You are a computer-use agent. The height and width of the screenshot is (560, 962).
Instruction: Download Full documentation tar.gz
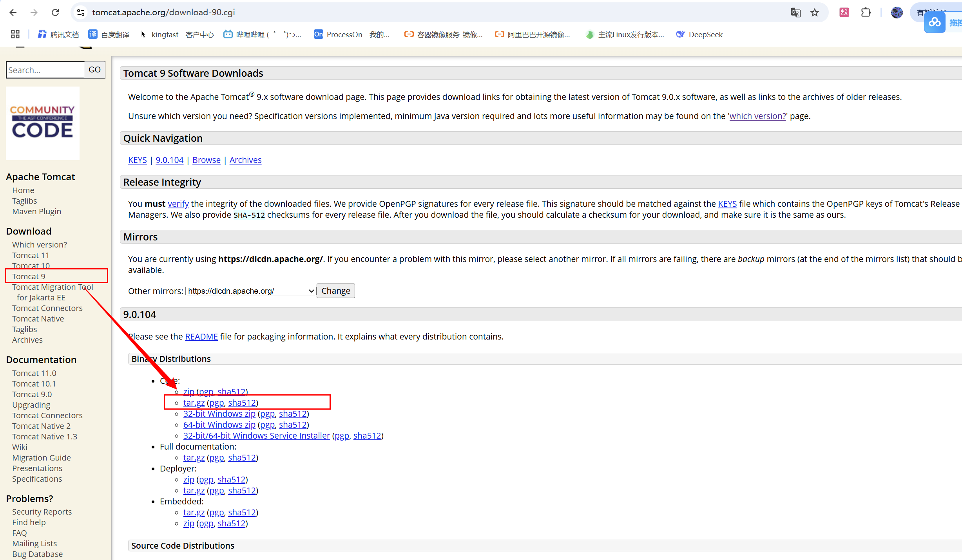(x=194, y=457)
